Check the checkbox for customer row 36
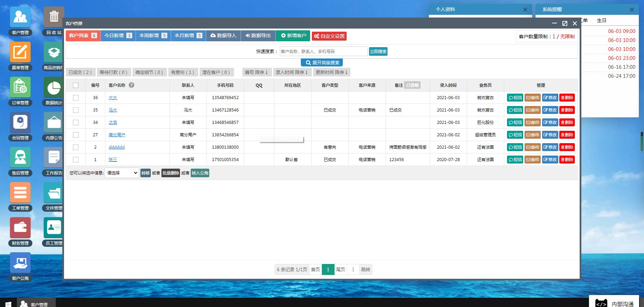This screenshot has width=644, height=307. tap(76, 98)
